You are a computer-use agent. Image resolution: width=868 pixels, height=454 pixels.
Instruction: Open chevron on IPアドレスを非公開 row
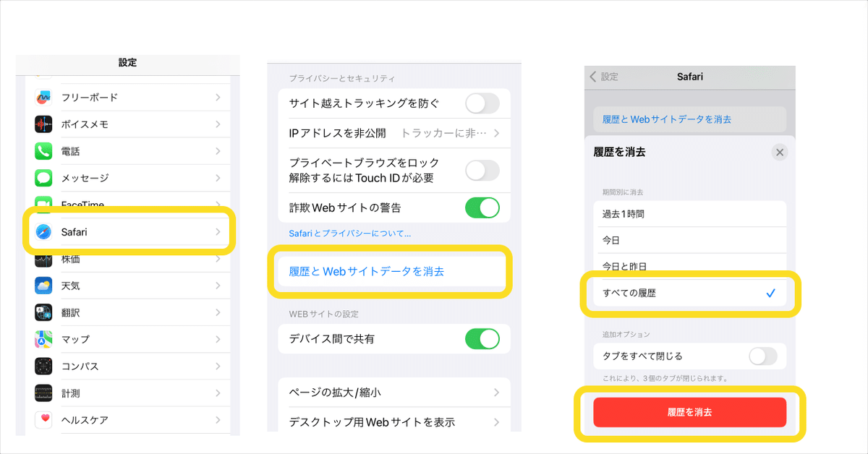coord(496,133)
